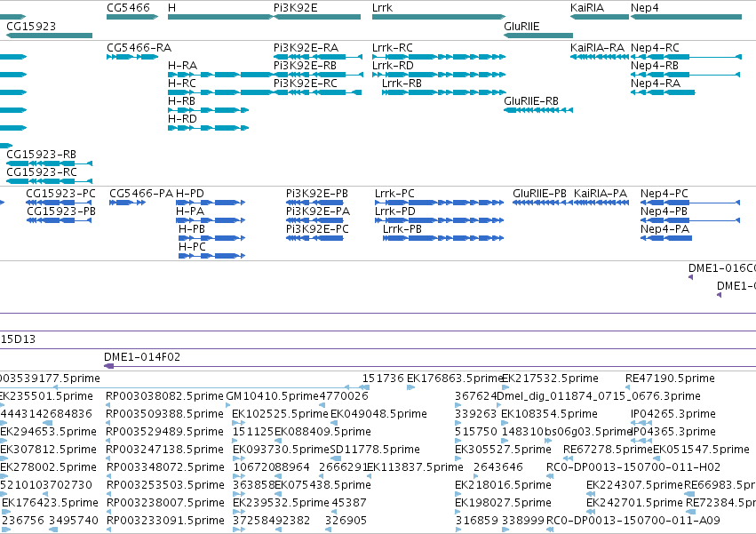
Task: Select transcript Nep4-RA
Action: 663,92
